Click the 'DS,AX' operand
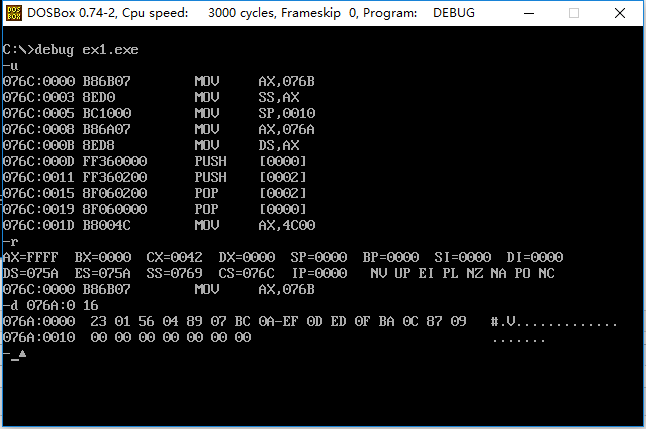Viewport: 646px width, 429px height. point(279,145)
